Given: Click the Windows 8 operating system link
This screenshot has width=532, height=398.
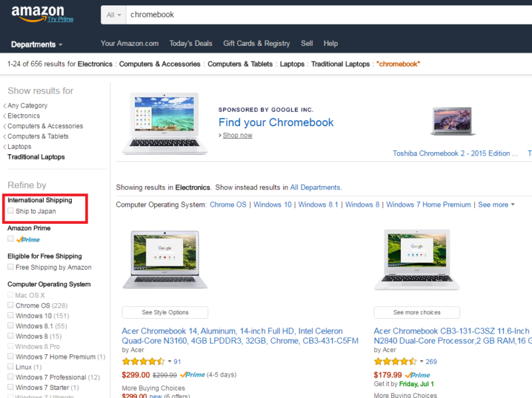Looking at the screenshot, I should coord(362,205).
